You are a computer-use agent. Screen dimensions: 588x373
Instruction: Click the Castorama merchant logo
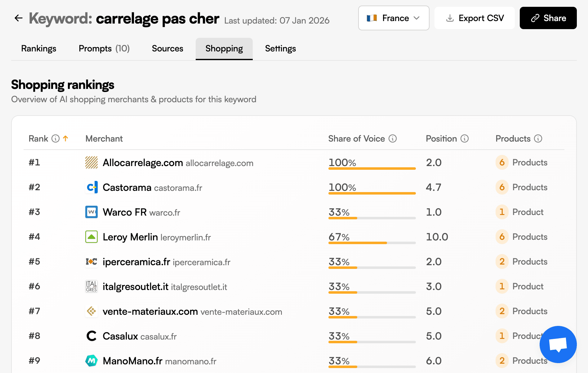(x=91, y=187)
